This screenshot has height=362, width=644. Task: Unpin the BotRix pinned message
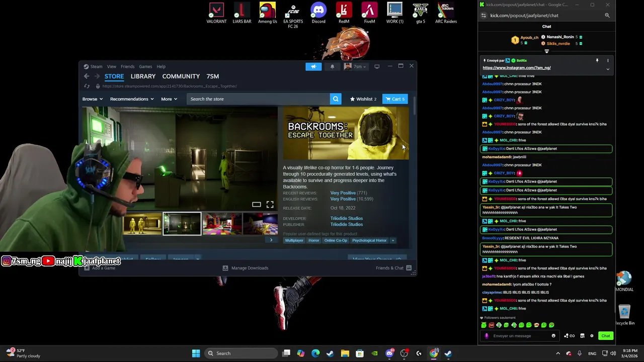(597, 60)
